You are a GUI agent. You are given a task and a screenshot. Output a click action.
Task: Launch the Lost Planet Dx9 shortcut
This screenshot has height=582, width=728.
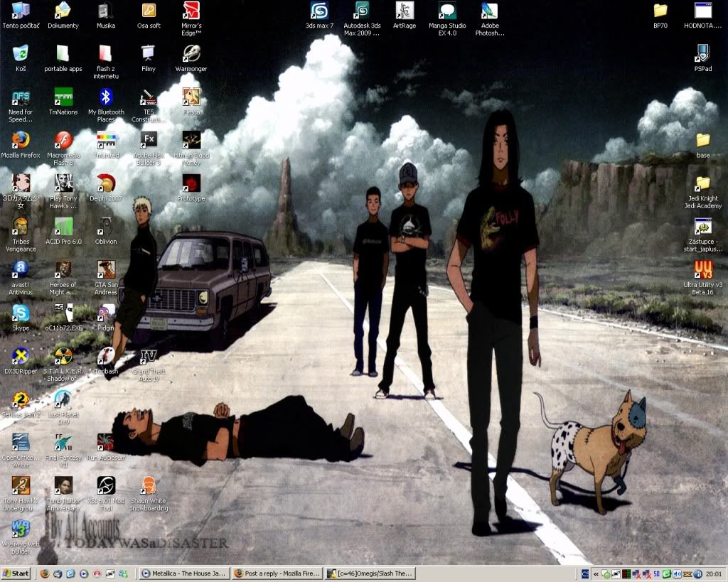click(63, 408)
